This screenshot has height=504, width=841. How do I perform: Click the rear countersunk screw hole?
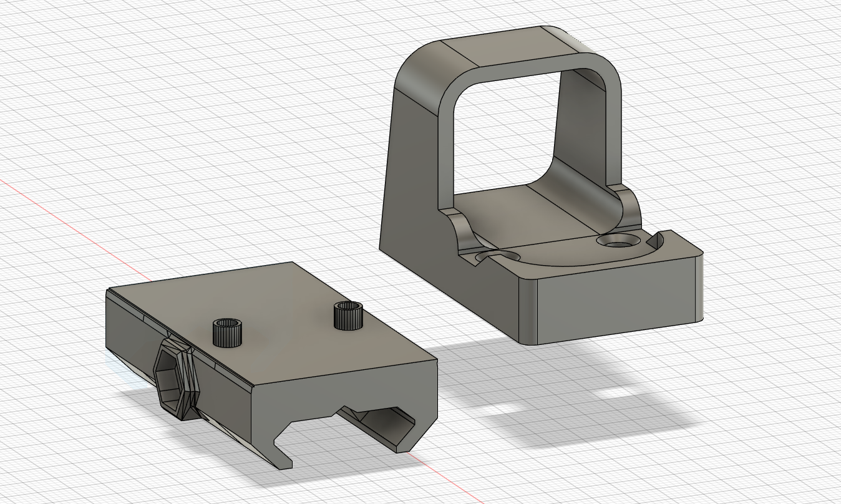tap(618, 240)
